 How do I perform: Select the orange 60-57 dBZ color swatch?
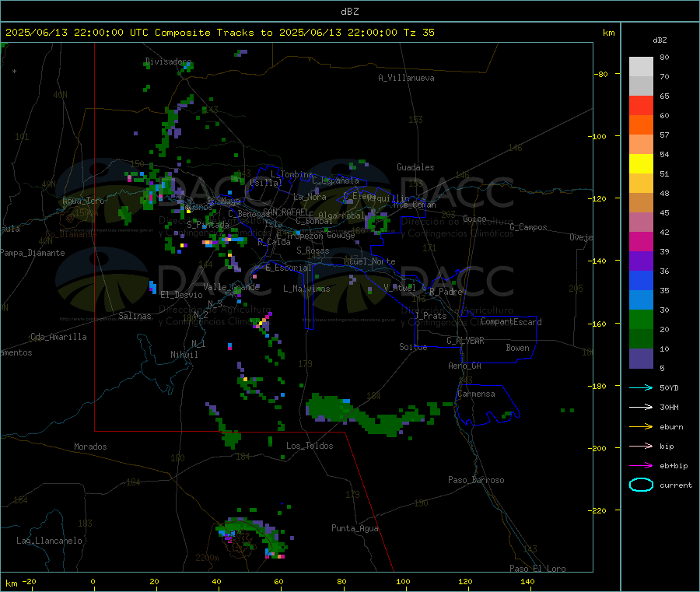641,125
